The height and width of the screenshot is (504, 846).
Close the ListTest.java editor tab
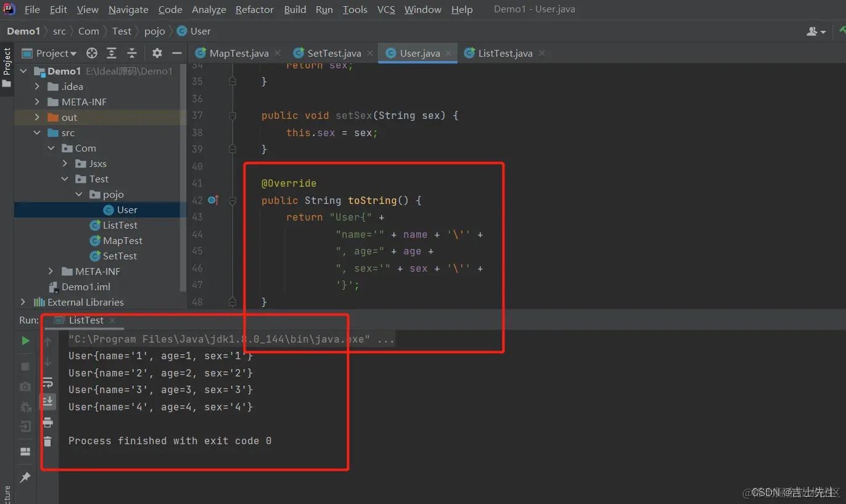[541, 53]
